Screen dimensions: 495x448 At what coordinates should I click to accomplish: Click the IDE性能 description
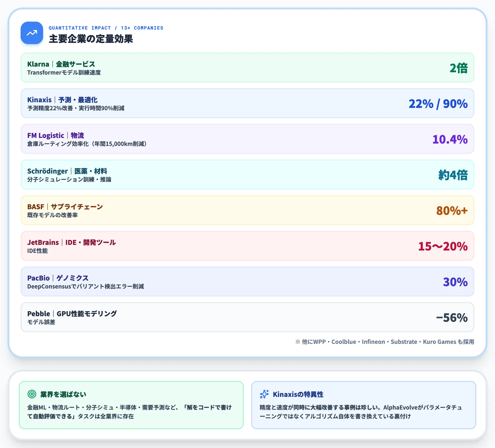coord(37,251)
